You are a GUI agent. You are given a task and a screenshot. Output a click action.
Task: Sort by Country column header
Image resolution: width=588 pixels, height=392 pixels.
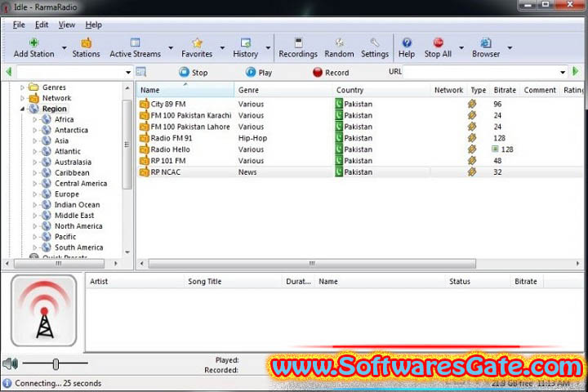tap(381, 90)
